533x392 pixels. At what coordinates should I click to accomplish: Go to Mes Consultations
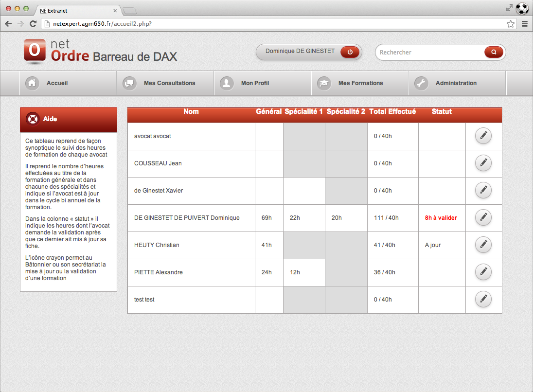click(169, 83)
